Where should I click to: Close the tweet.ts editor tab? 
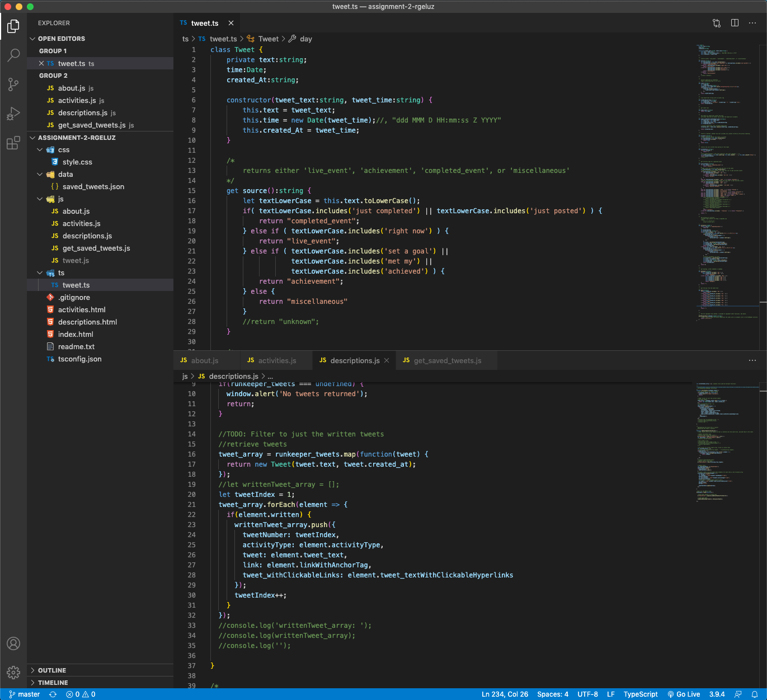point(231,23)
